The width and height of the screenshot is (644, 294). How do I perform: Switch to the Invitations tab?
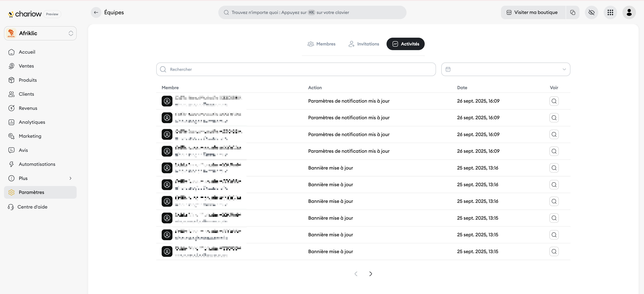tap(364, 44)
